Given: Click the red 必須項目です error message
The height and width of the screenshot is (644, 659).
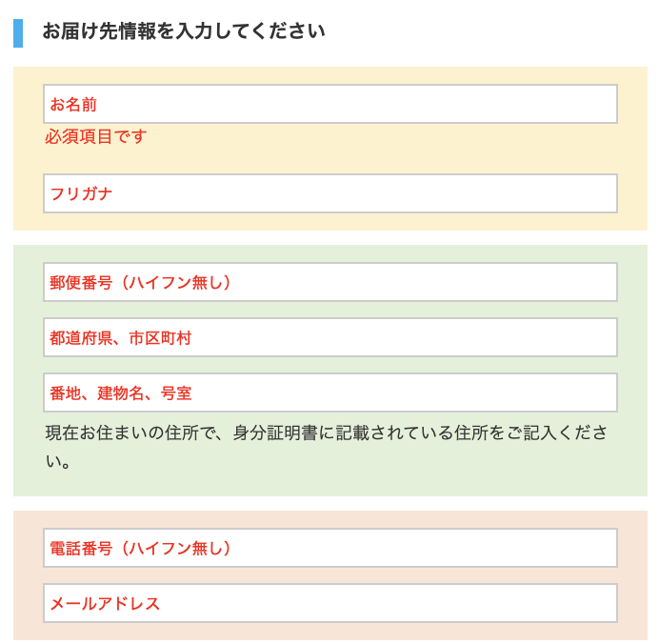Looking at the screenshot, I should coord(96,136).
